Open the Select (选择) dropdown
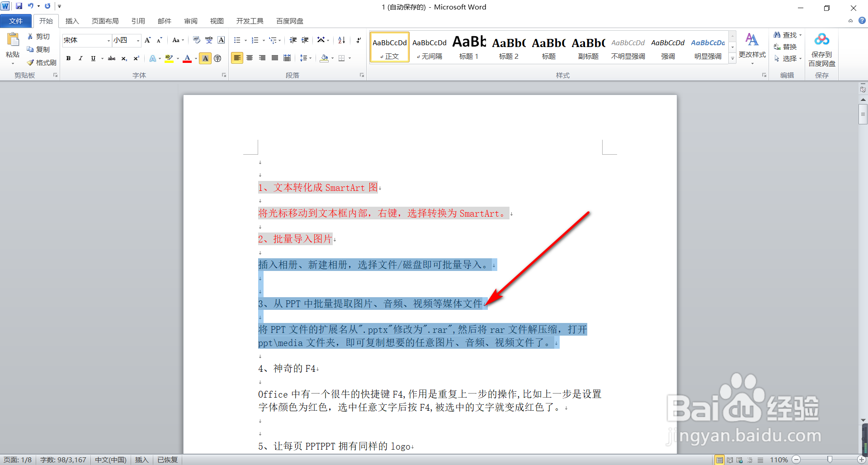This screenshot has width=868, height=465. [788, 58]
